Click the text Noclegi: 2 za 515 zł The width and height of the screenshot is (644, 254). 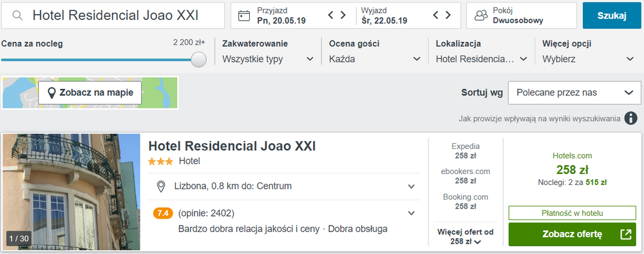[x=572, y=182]
